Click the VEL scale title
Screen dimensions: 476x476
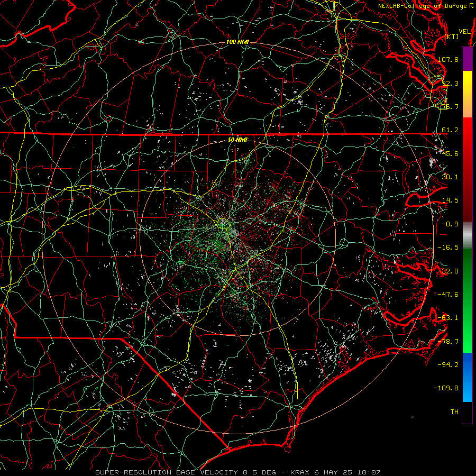pos(464,32)
